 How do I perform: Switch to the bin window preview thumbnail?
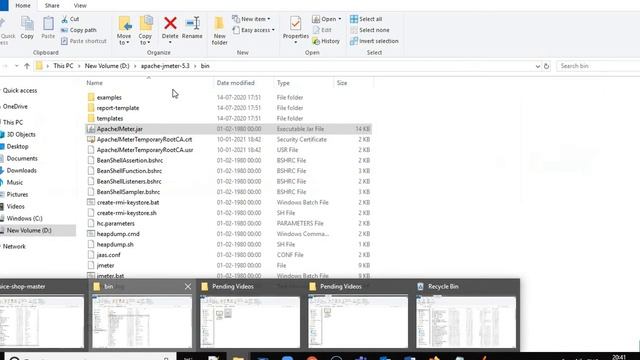pos(142,322)
